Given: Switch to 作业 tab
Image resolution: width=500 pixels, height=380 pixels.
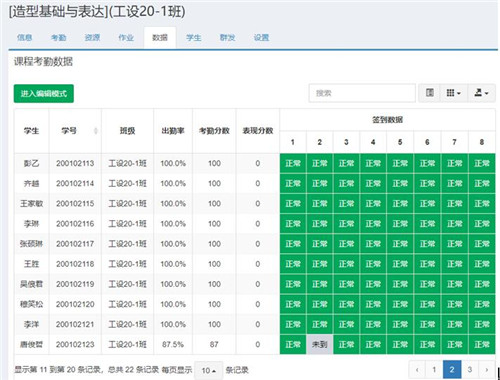Looking at the screenshot, I should (x=126, y=38).
